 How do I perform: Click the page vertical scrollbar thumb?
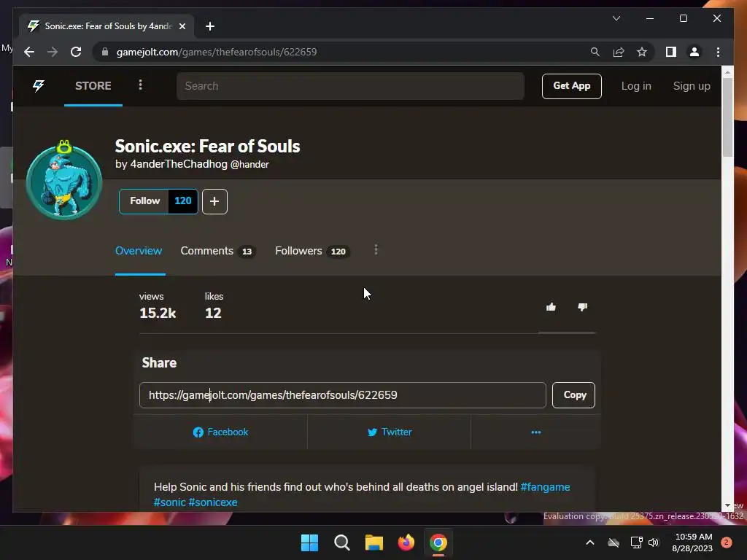[x=727, y=117]
